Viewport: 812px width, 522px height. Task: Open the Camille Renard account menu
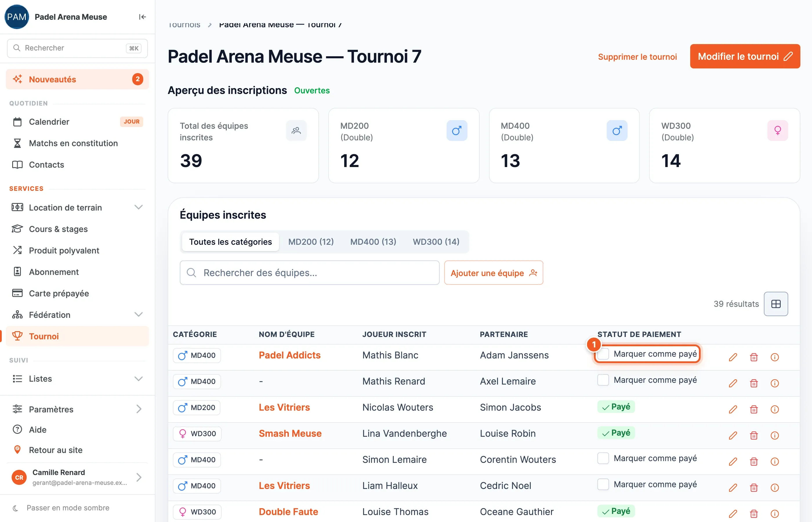coord(77,477)
